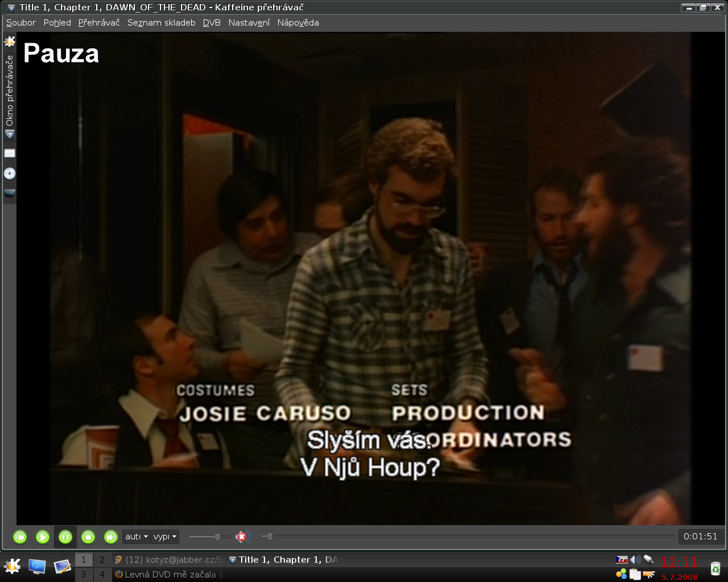Open the RSS feed tray icon

pos(649,574)
